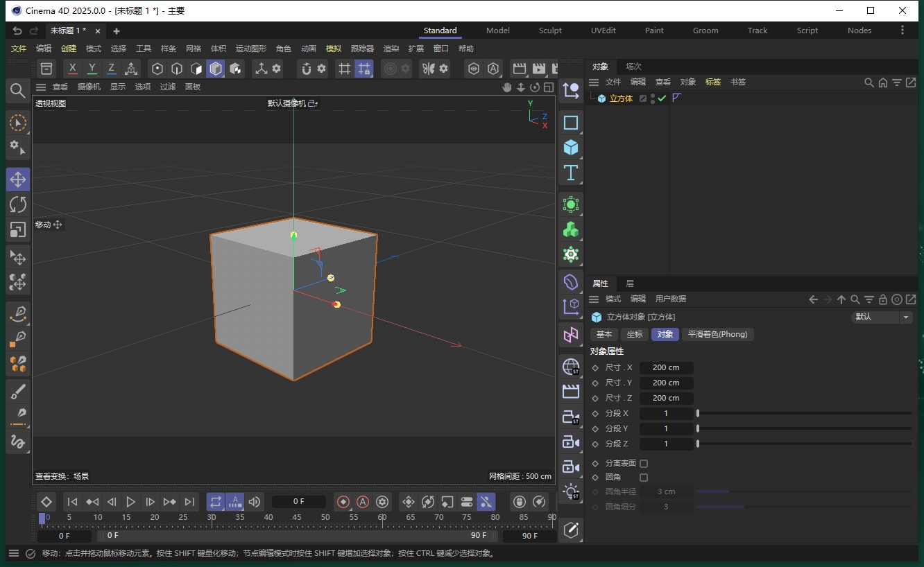This screenshot has width=924, height=567.
Task: Switch to the 坐标 tab in attributes
Action: coord(635,334)
